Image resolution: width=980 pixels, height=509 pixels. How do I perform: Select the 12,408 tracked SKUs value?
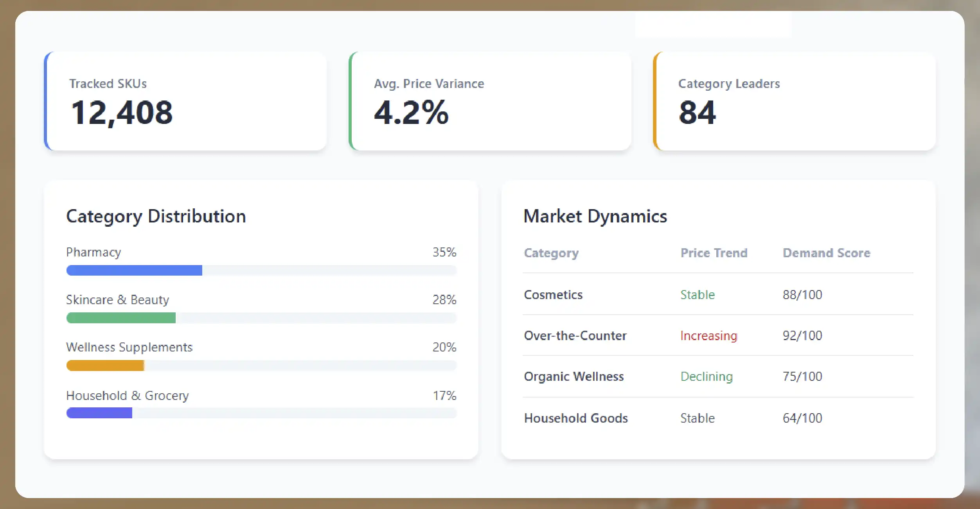point(122,113)
